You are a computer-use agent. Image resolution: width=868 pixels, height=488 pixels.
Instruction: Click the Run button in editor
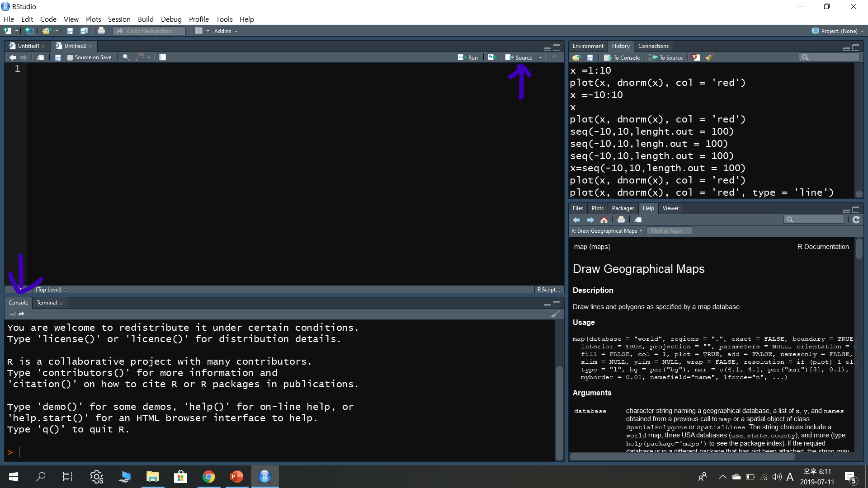(468, 57)
